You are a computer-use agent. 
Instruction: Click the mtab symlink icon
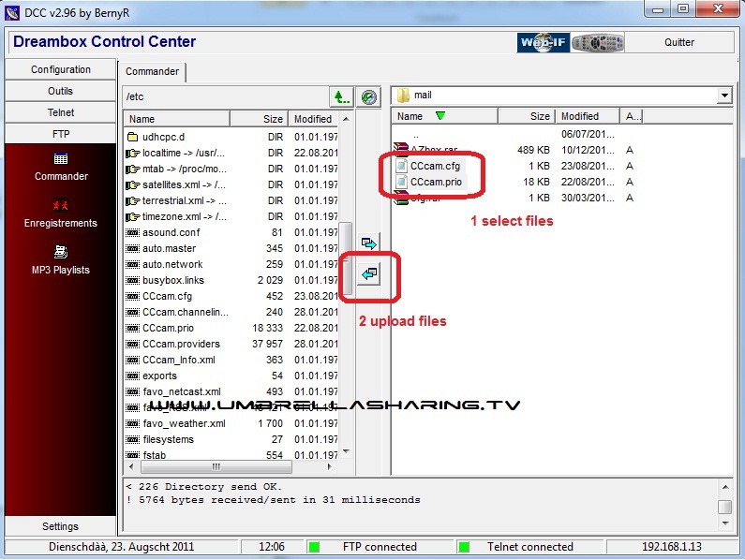132,169
